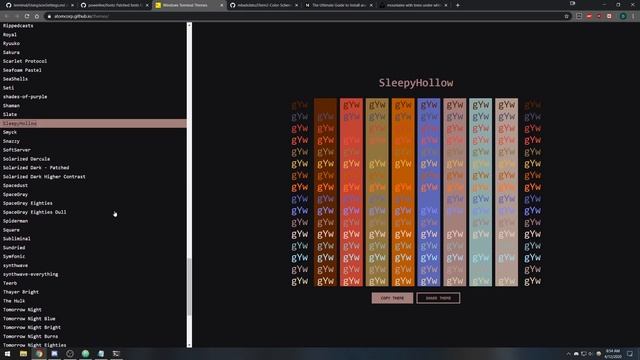Click the orange color column swatch
640x360 pixels.
point(403,192)
